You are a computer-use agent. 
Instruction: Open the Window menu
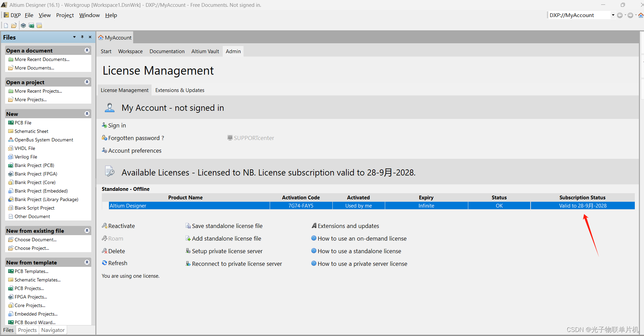pyautogui.click(x=90, y=15)
